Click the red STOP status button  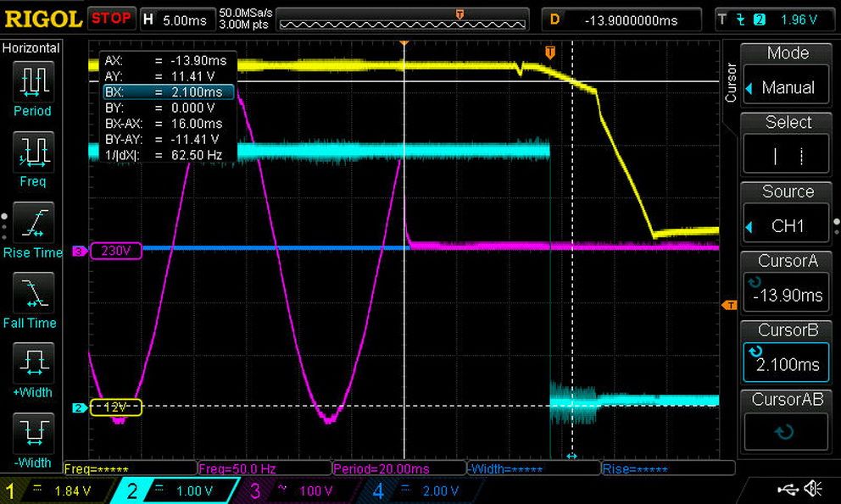tap(111, 19)
